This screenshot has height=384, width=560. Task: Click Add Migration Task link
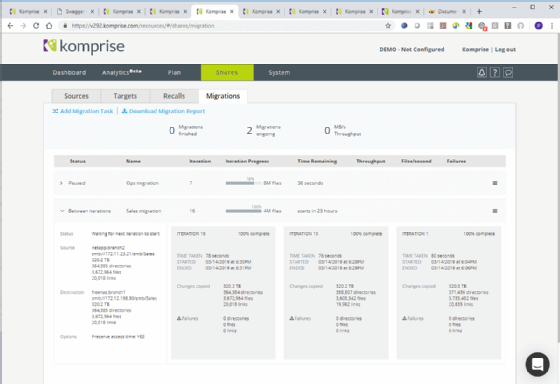82,111
